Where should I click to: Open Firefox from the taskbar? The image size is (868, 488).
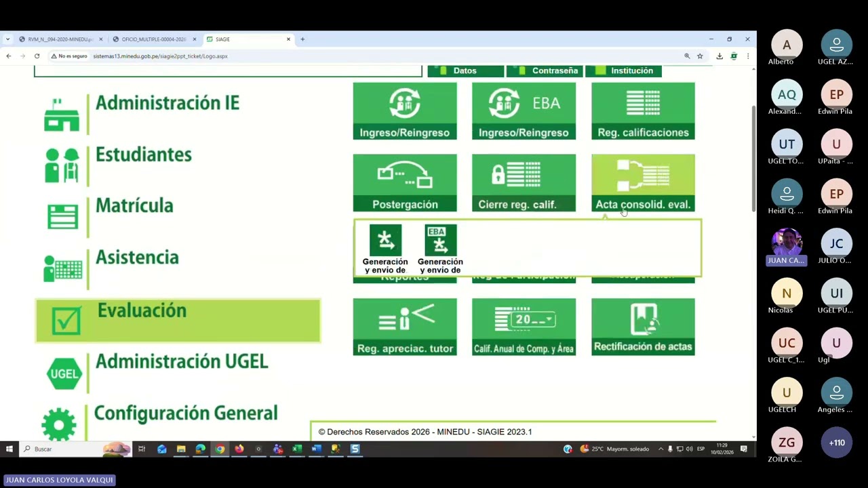(x=239, y=449)
